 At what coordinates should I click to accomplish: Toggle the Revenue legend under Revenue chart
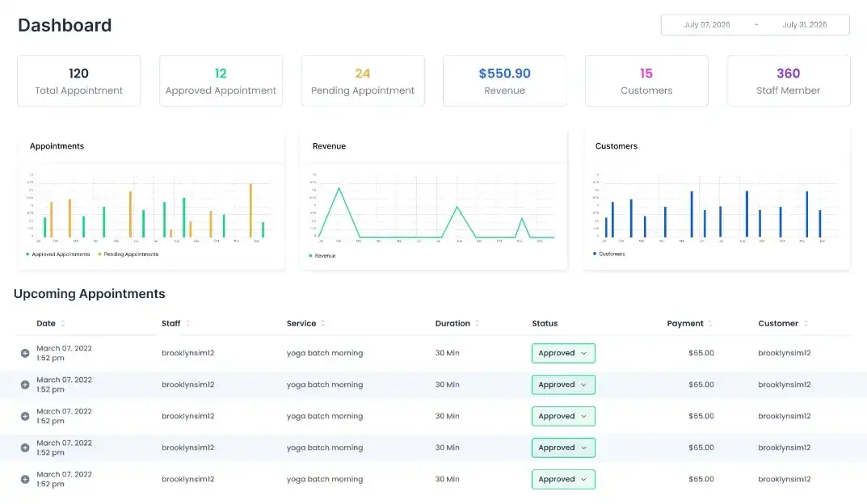(x=322, y=256)
